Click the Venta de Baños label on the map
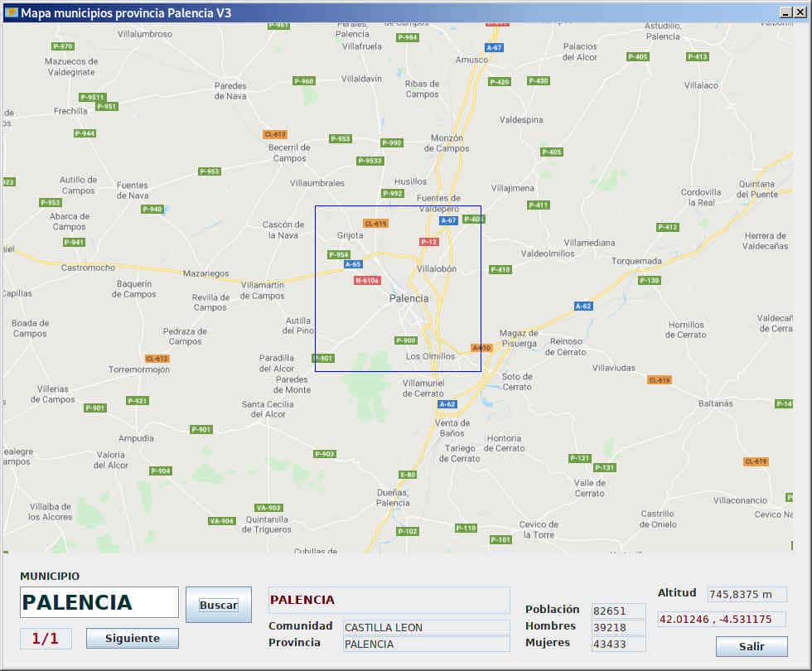Viewport: 812px width, 671px height. pyautogui.click(x=452, y=427)
